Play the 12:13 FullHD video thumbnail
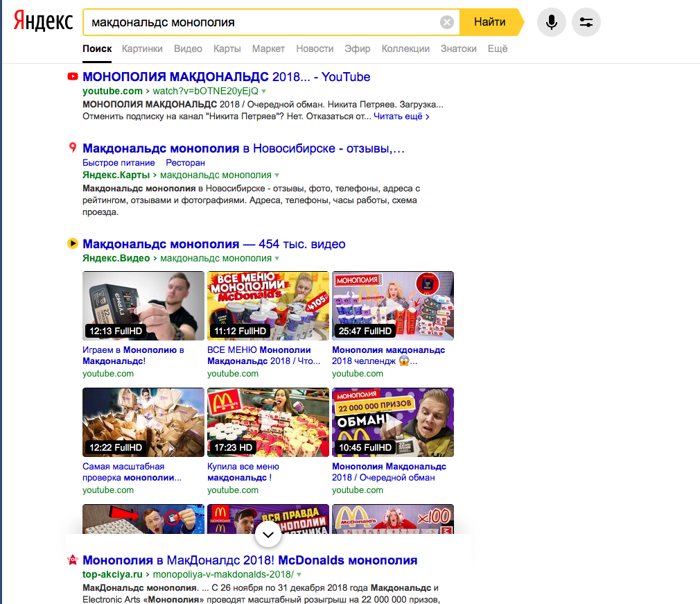This screenshot has width=700, height=604. [143, 306]
